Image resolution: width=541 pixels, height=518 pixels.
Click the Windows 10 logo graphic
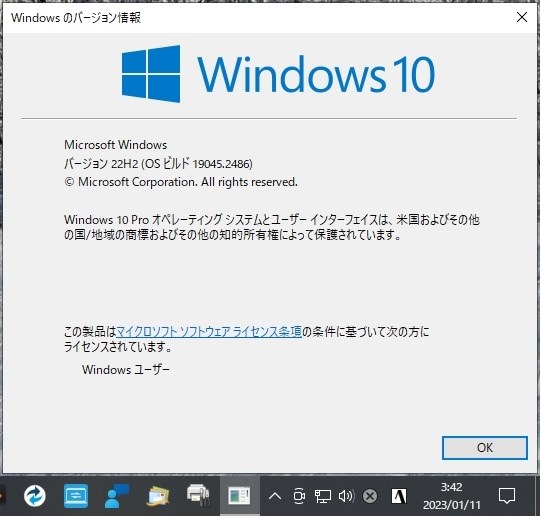point(278,74)
